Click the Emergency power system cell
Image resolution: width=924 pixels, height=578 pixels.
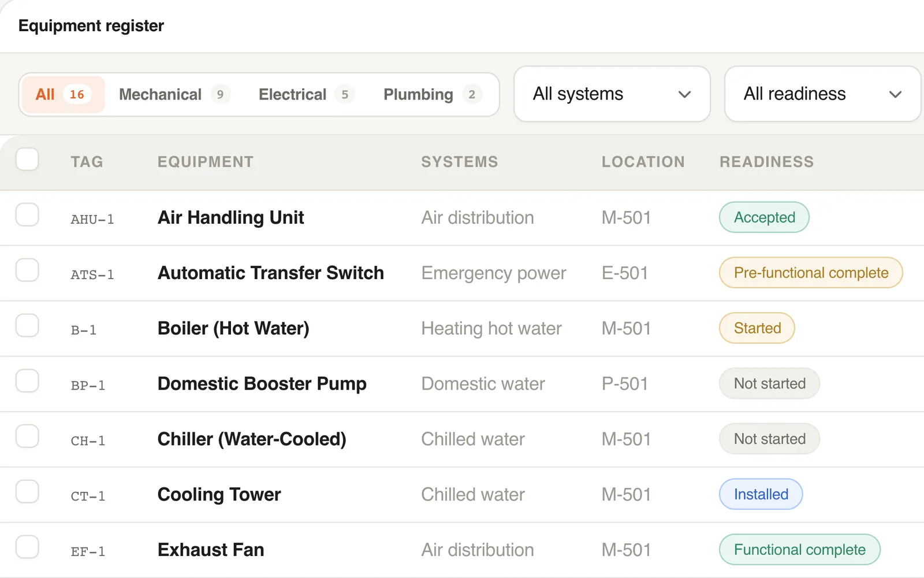[494, 273]
